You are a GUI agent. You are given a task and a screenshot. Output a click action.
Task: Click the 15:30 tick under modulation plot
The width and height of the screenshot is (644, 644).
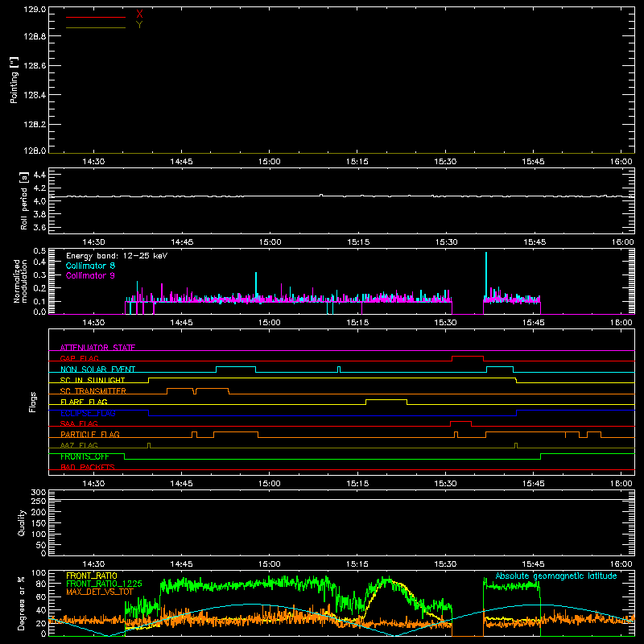[x=446, y=323]
